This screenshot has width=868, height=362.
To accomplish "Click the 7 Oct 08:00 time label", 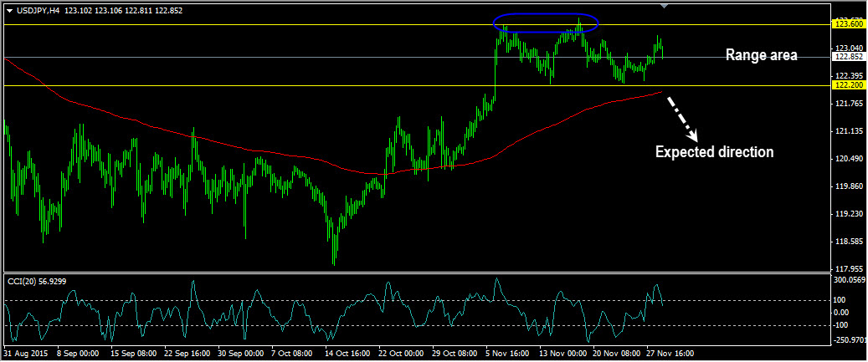I will click(294, 353).
